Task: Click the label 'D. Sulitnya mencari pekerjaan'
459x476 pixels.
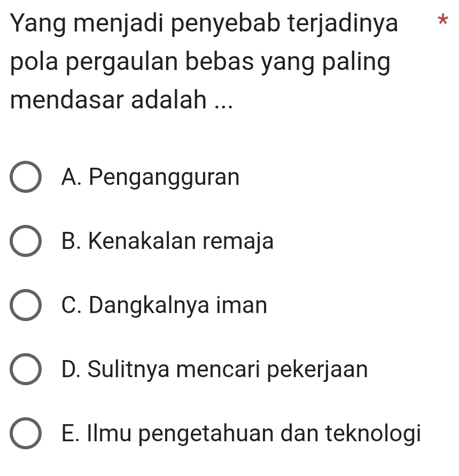Action: (x=215, y=369)
